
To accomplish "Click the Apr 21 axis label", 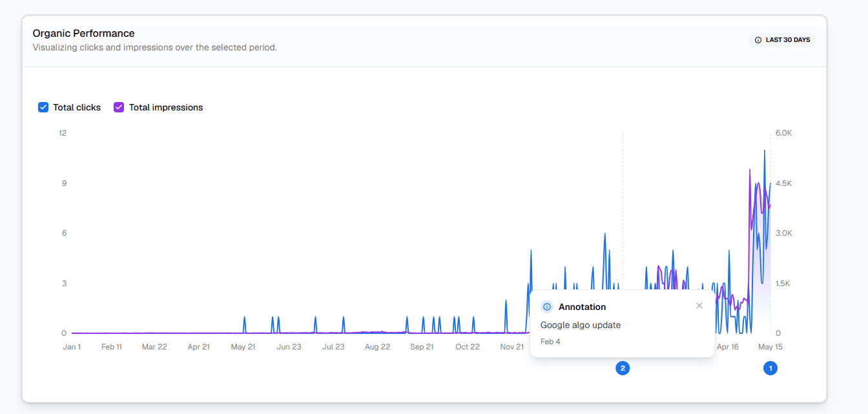I will point(199,347).
